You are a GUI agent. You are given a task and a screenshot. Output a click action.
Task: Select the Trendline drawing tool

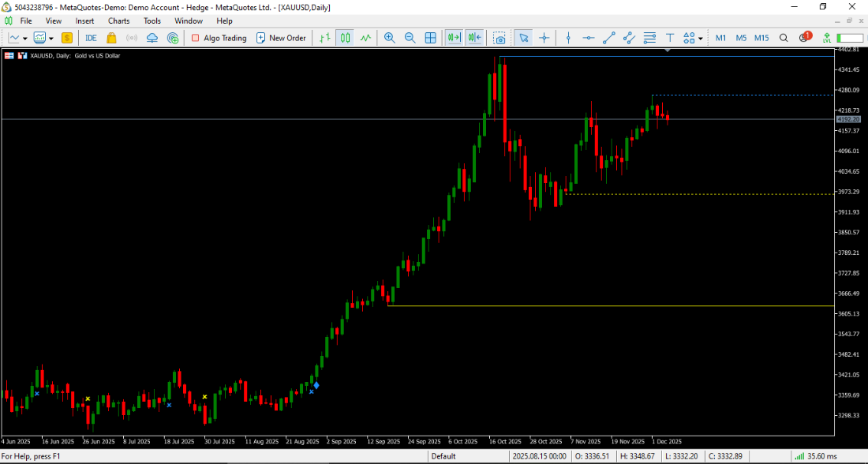[608, 37]
